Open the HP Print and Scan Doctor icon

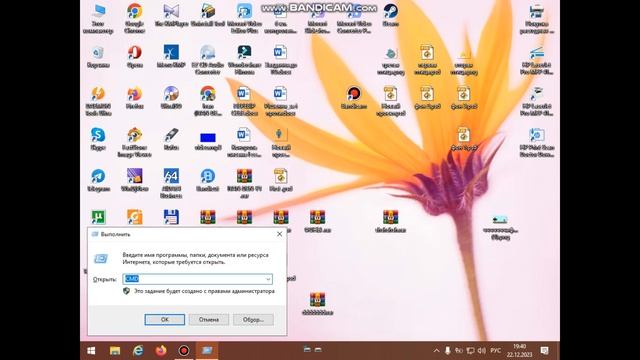[537, 136]
